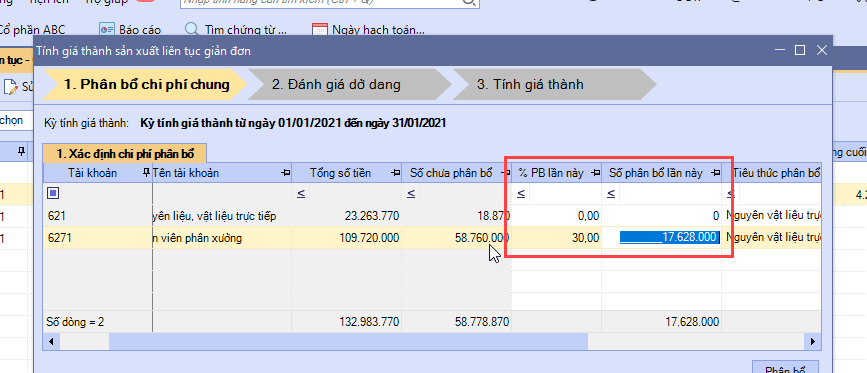This screenshot has height=373, width=867.
Task: Click the pin icon in Số phân bổ lần này column
Action: pos(715,173)
